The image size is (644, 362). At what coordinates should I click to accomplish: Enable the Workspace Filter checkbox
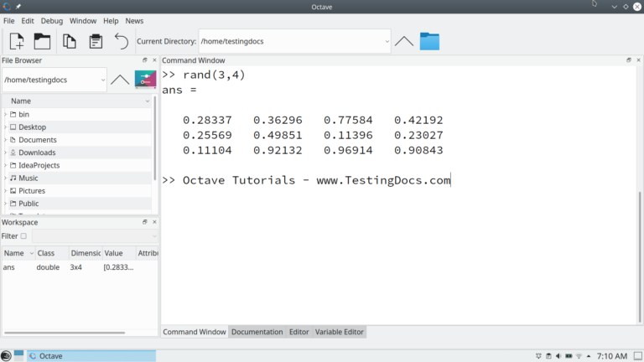(23, 236)
